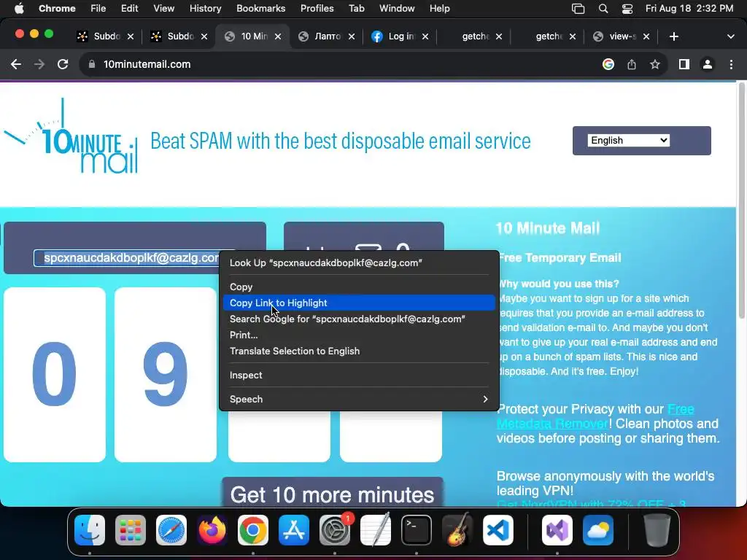Select Search Google for the email
Screen dimensions: 747x560
359,319
